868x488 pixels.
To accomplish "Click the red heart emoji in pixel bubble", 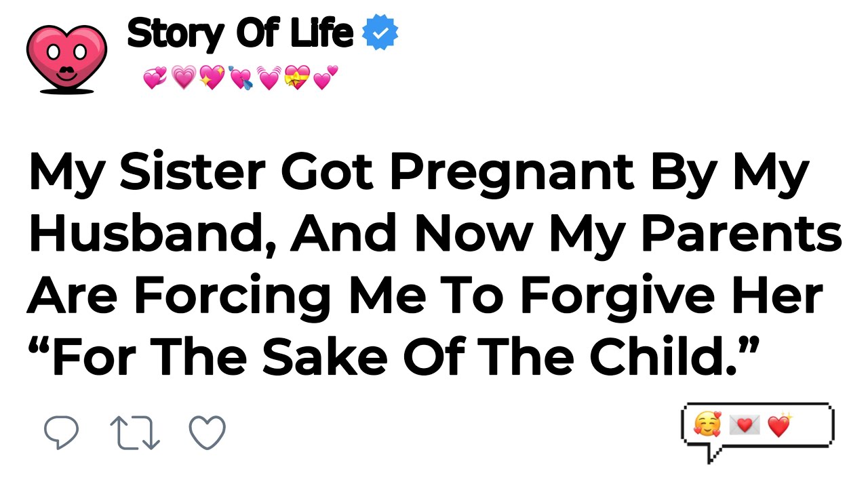I will [x=779, y=426].
